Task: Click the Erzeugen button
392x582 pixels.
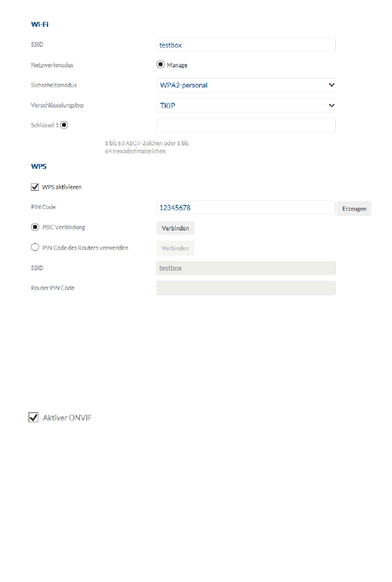Action: (x=354, y=209)
